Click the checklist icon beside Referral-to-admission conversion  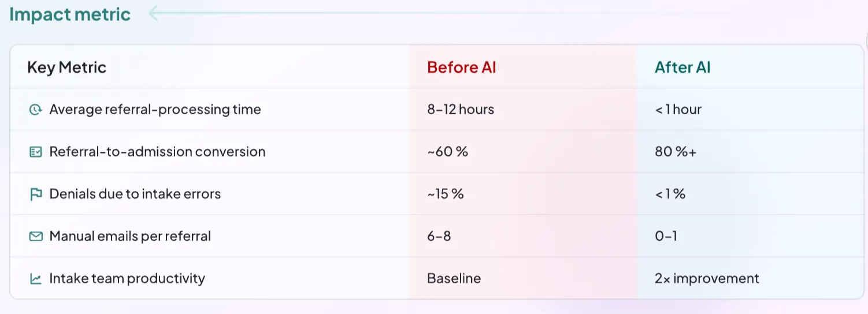click(36, 152)
